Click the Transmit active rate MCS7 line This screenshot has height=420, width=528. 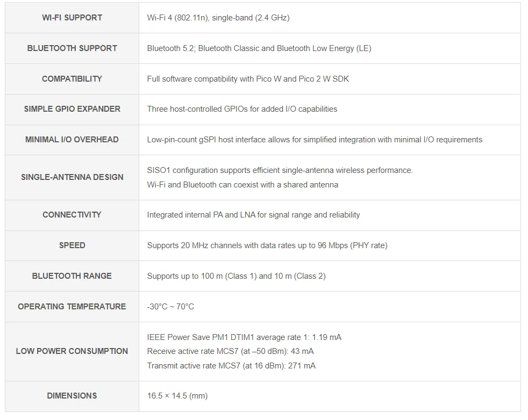231,366
